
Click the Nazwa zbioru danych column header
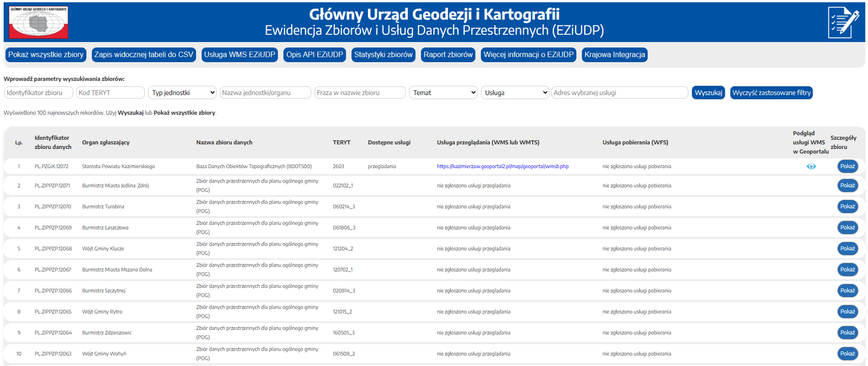tap(224, 142)
